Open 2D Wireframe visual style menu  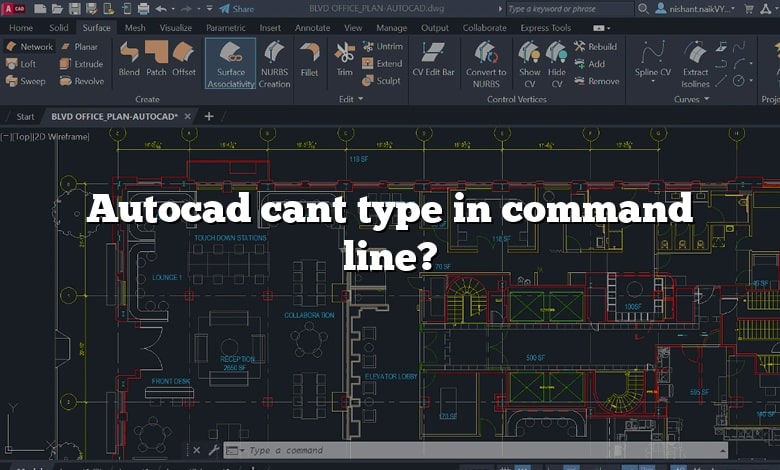[61, 136]
